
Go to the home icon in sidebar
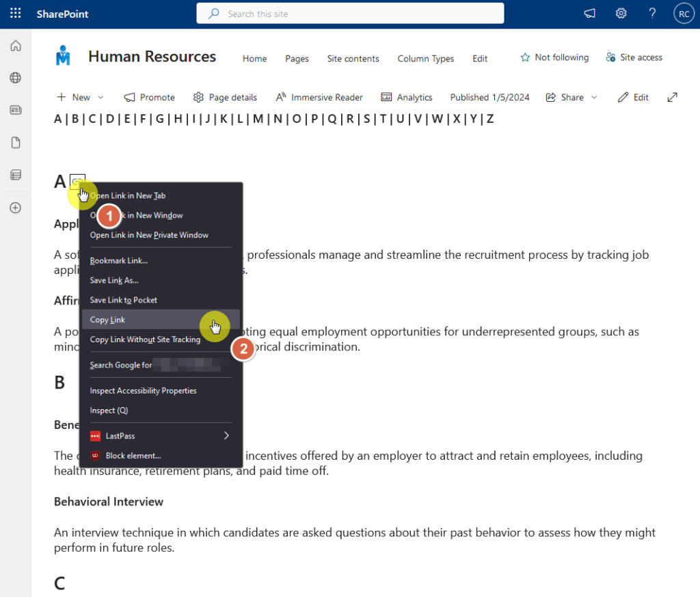point(16,46)
